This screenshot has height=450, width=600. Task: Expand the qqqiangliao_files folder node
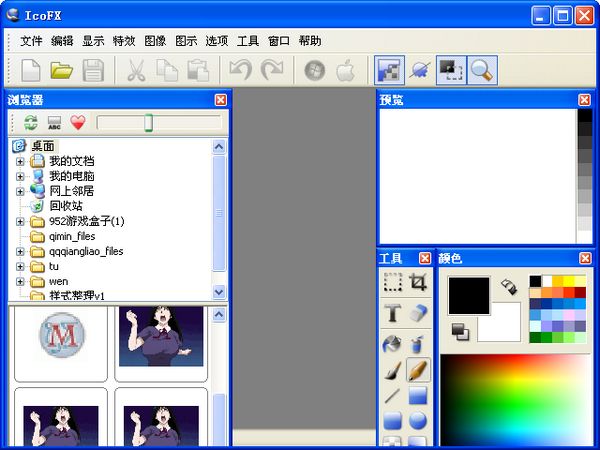coord(19,252)
